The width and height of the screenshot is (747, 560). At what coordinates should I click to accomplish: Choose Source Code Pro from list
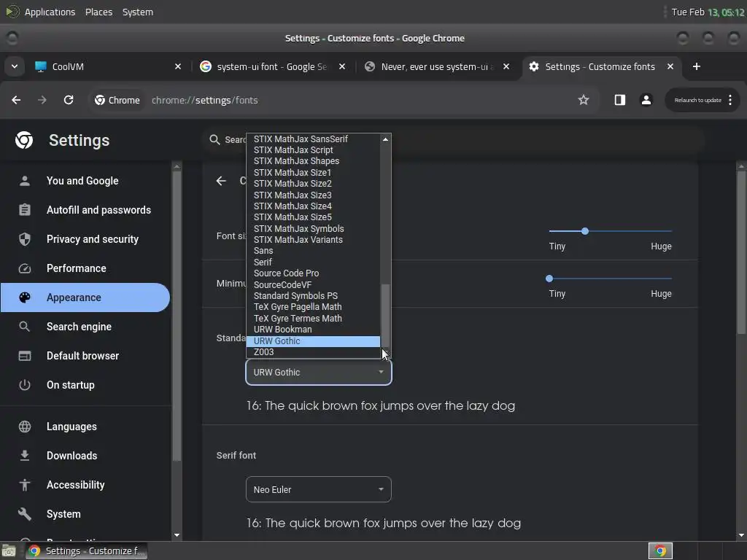[x=314, y=273]
